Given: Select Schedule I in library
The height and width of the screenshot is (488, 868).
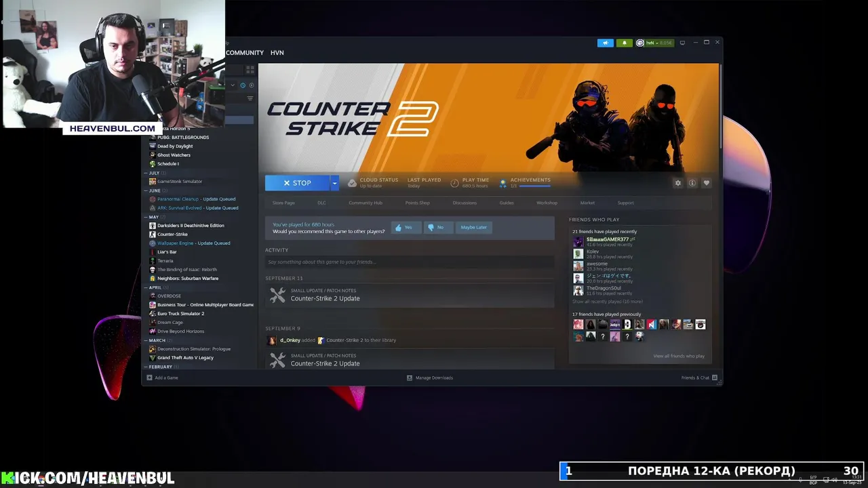Looking at the screenshot, I should pos(168,164).
